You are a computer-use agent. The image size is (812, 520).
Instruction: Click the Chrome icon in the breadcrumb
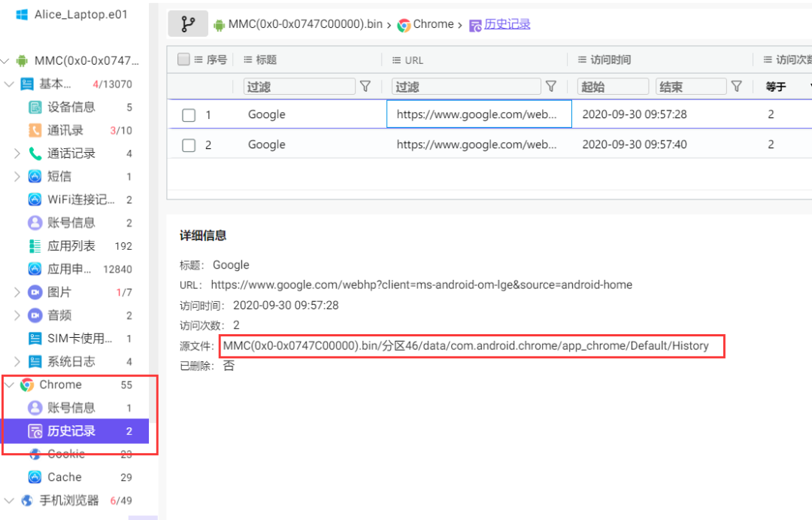(404, 25)
